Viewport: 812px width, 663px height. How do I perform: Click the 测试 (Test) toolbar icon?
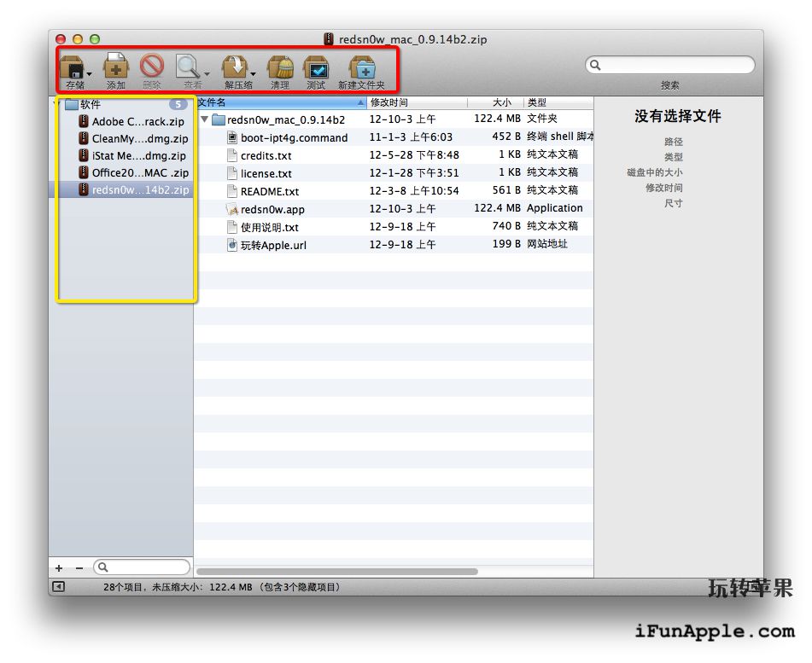pos(316,67)
